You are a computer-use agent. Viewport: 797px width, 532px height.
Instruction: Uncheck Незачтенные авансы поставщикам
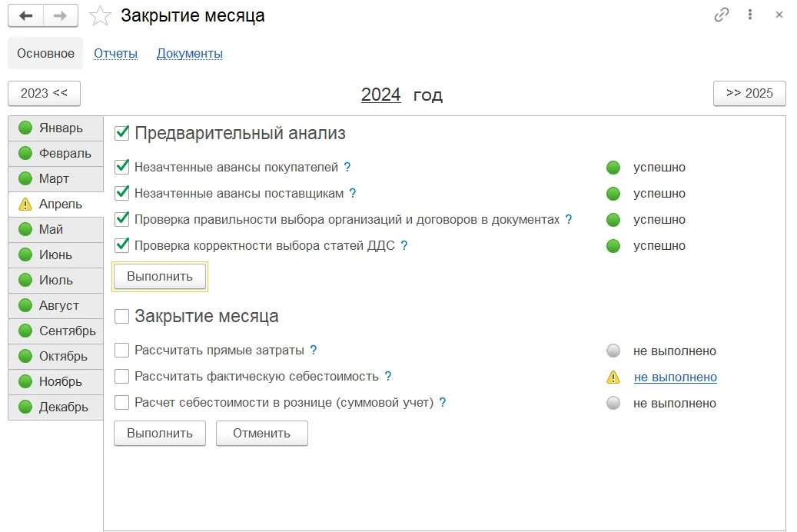coord(122,193)
